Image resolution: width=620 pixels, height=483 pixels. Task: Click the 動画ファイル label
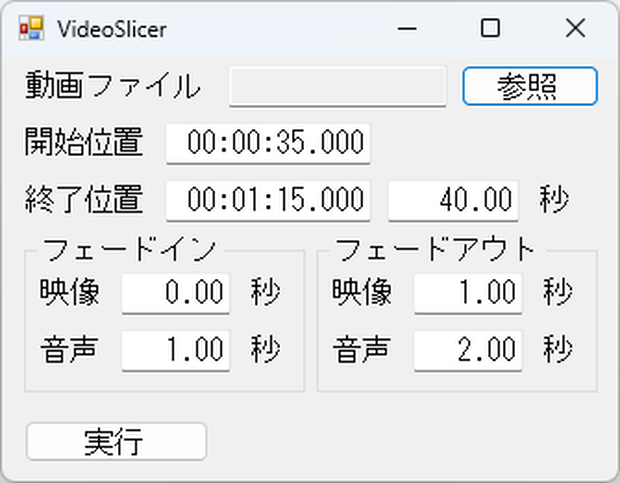[x=113, y=85]
